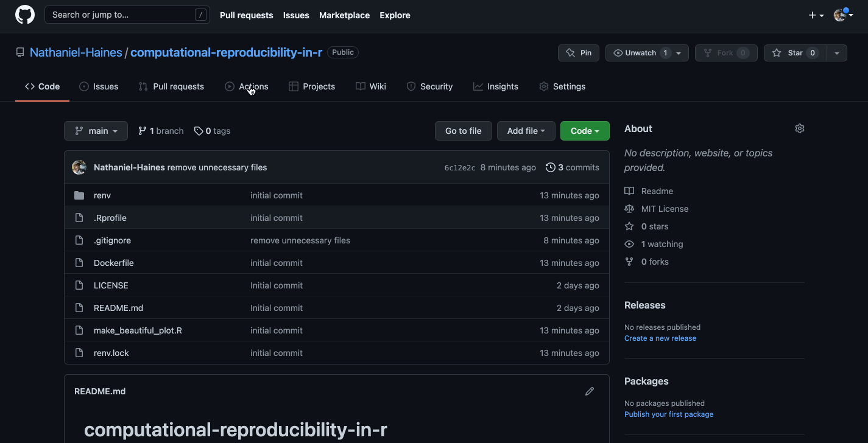Click the Dockerfile file icon
868x443 pixels.
click(x=79, y=263)
